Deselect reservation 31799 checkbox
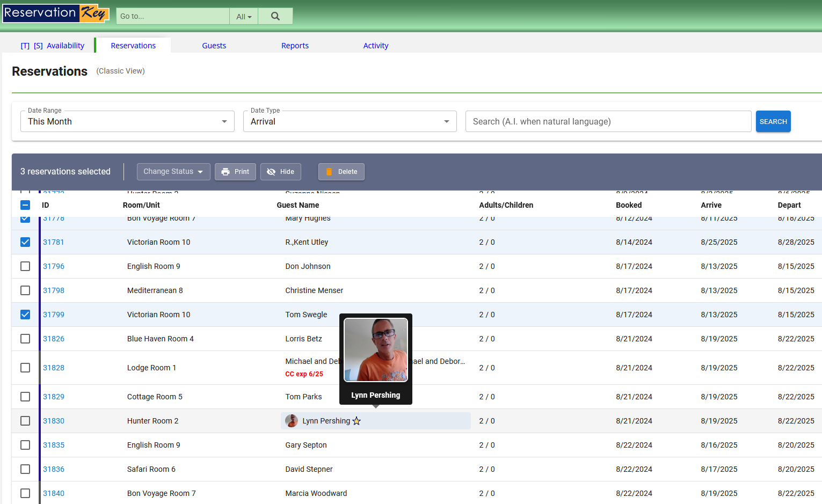Image resolution: width=822 pixels, height=504 pixels. pos(25,315)
